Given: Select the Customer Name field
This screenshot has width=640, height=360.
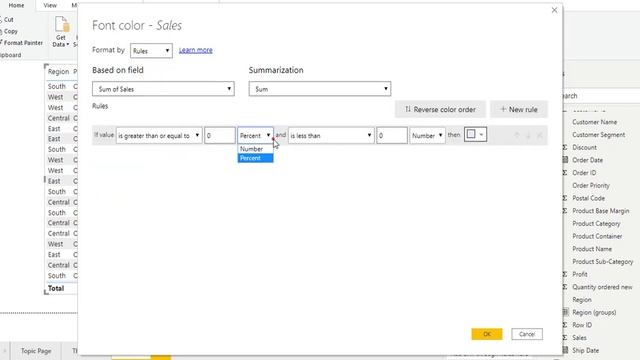Looking at the screenshot, I should click(x=594, y=122).
